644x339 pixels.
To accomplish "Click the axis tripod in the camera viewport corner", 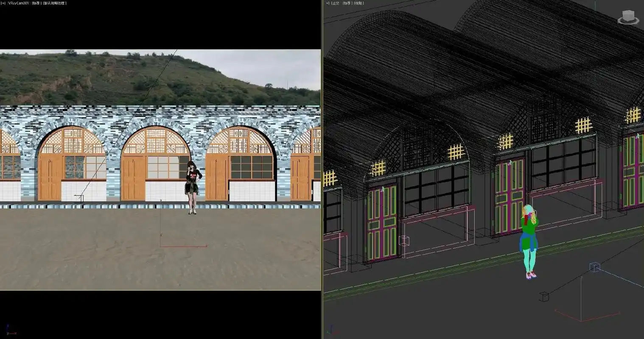I will tap(9, 331).
